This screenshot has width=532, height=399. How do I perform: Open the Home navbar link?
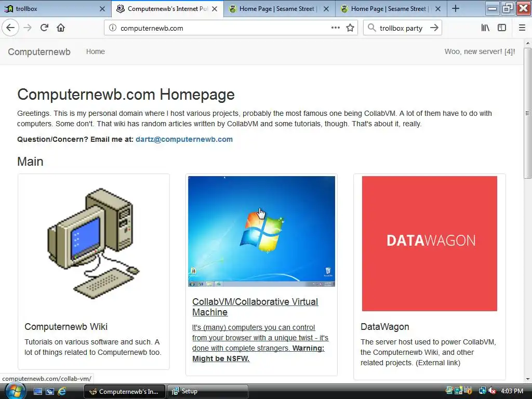(x=96, y=51)
